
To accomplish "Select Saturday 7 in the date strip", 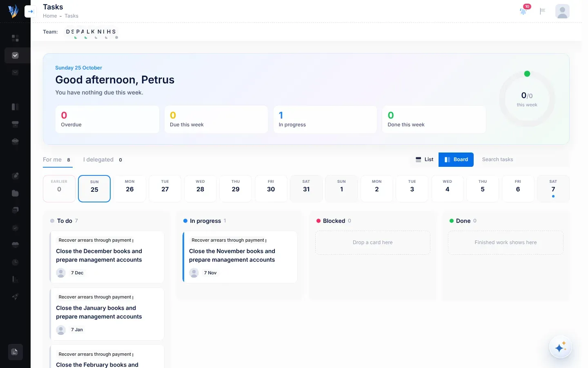I will tap(553, 188).
